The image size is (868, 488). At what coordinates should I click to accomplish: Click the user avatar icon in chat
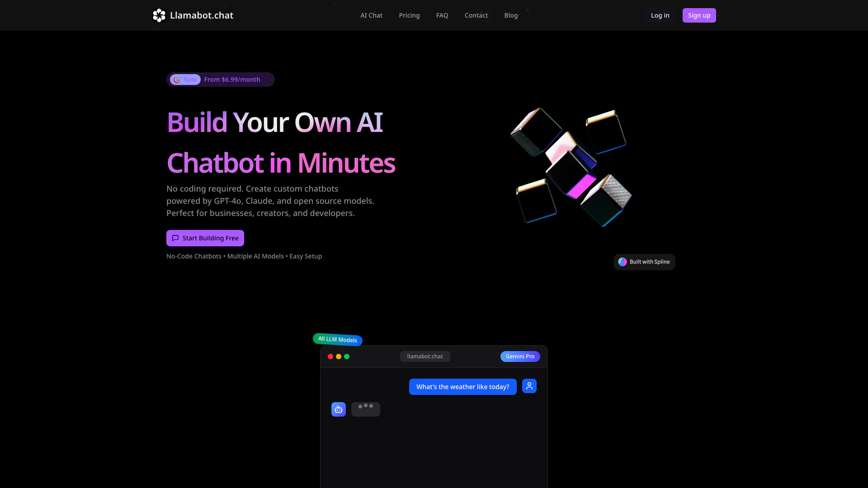point(529,386)
